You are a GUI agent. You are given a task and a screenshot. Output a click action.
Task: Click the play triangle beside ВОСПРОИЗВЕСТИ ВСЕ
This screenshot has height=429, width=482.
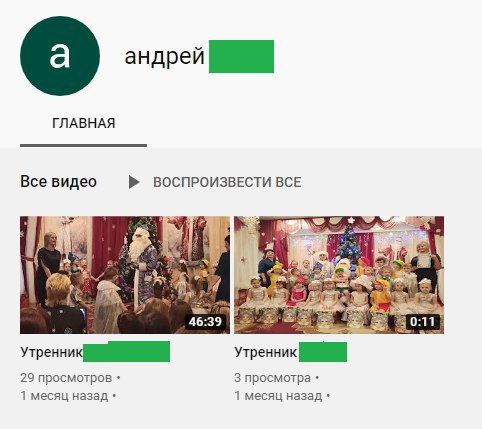(x=134, y=182)
